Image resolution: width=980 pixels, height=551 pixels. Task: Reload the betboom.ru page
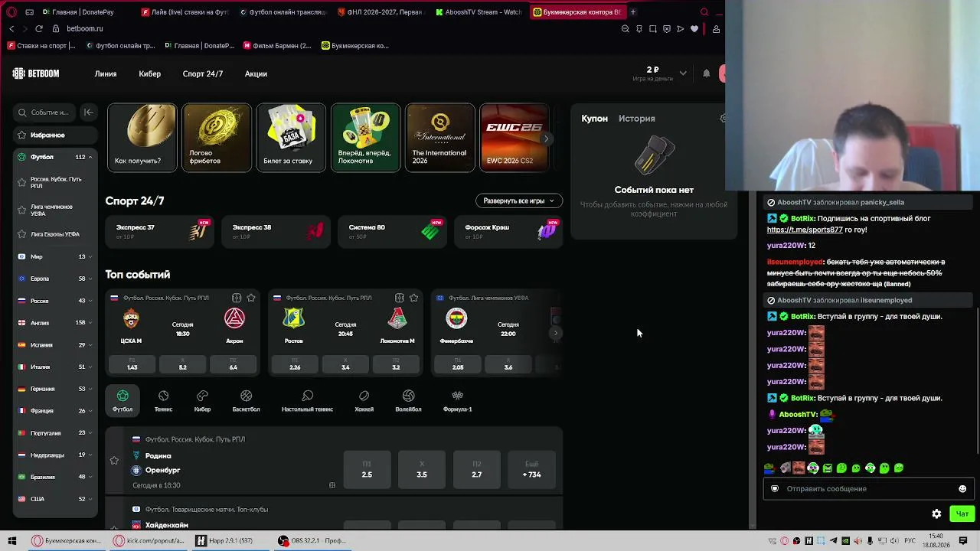(x=39, y=28)
